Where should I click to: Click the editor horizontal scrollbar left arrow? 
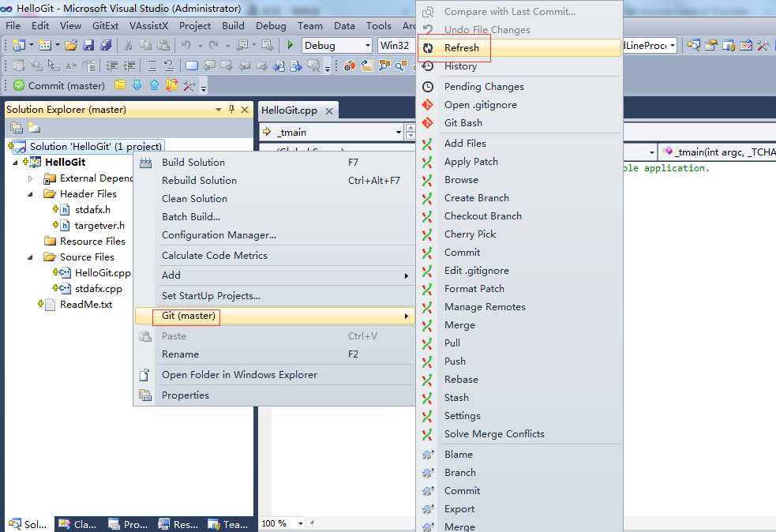[312, 523]
